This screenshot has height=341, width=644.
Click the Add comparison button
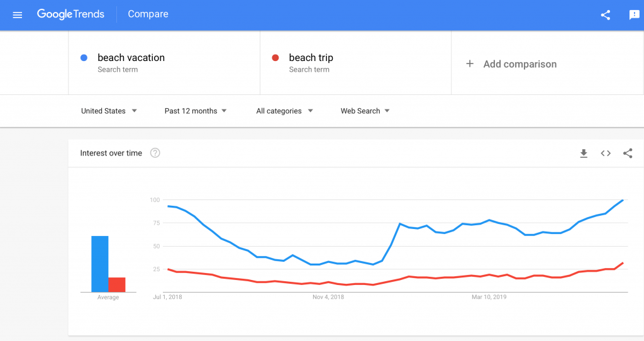(x=519, y=64)
